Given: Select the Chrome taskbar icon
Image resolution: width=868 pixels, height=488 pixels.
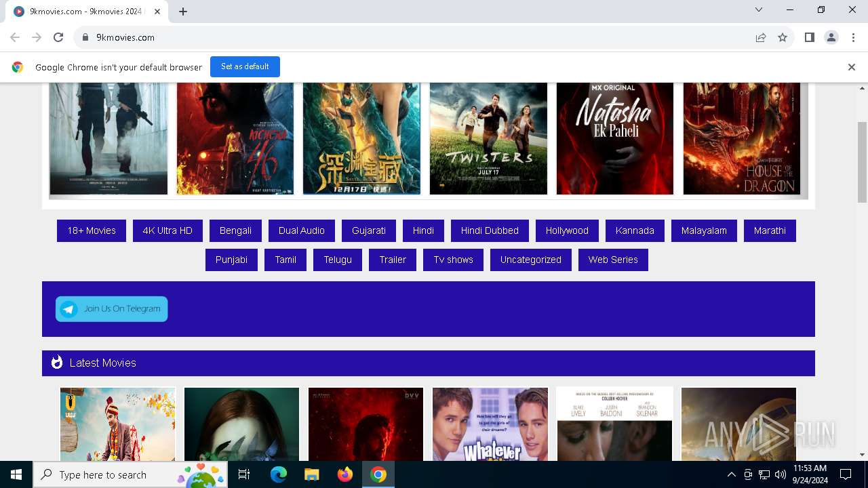Looking at the screenshot, I should click(x=378, y=474).
